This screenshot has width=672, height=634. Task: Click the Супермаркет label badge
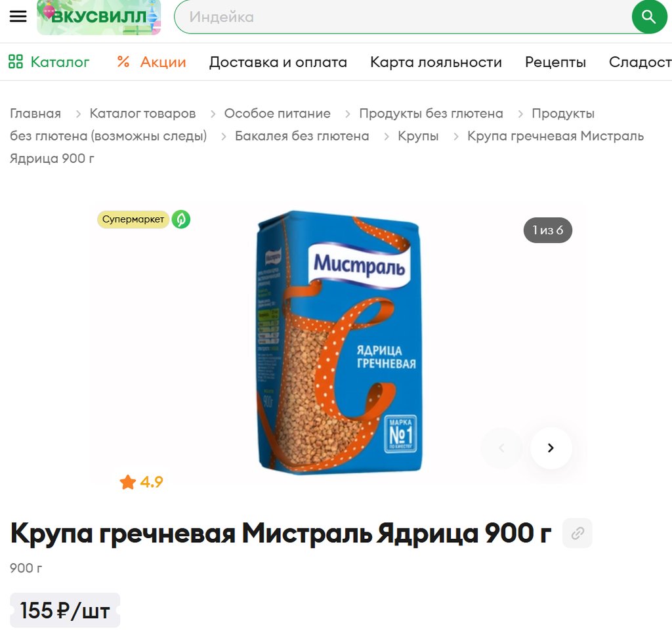(x=133, y=219)
